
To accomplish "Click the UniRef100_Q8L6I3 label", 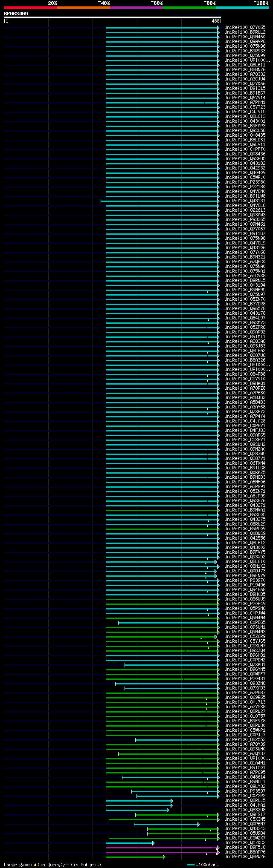I will click(x=245, y=116).
